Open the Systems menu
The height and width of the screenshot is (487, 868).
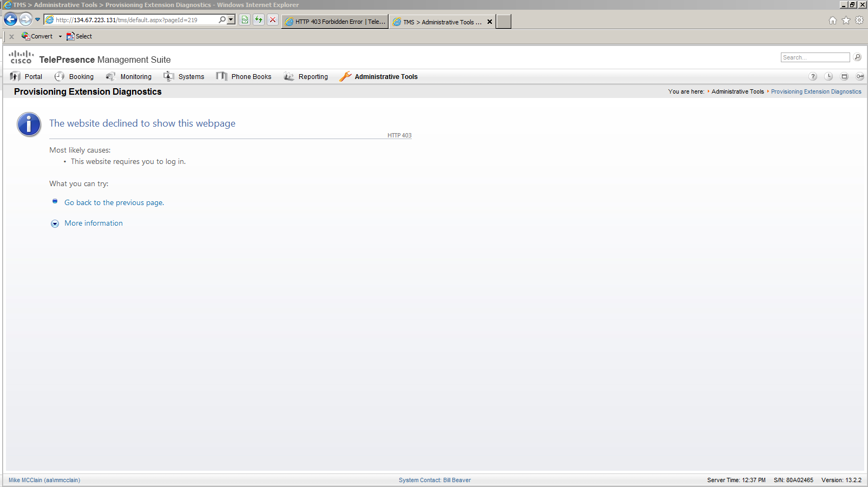[184, 76]
